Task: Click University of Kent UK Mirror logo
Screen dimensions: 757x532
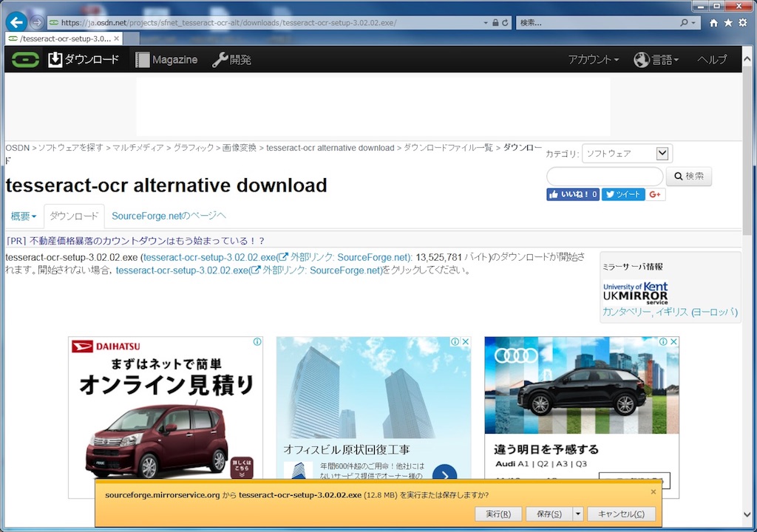Action: (x=635, y=293)
